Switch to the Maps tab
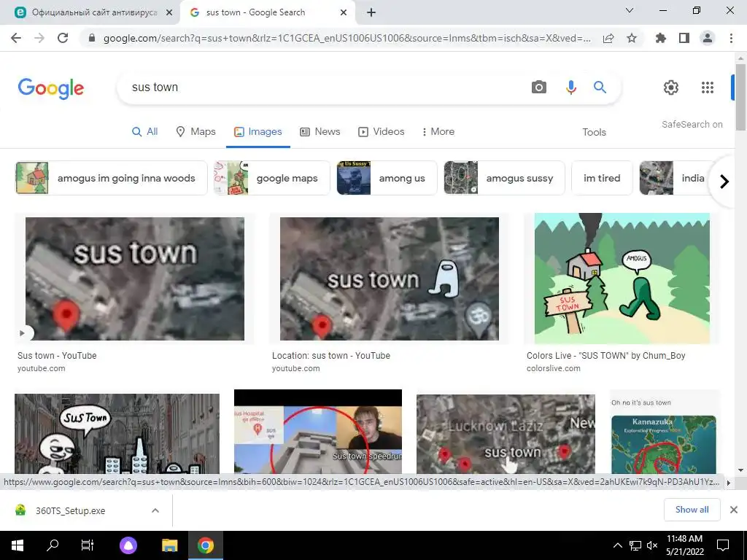 [x=196, y=131]
